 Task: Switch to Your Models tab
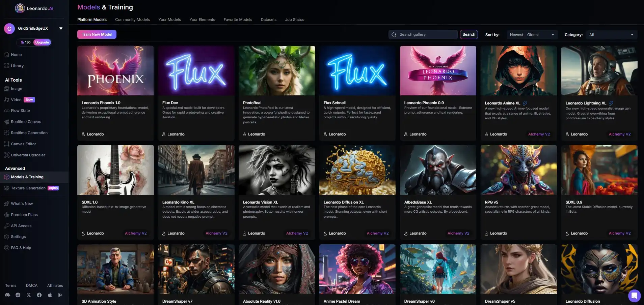tap(169, 20)
